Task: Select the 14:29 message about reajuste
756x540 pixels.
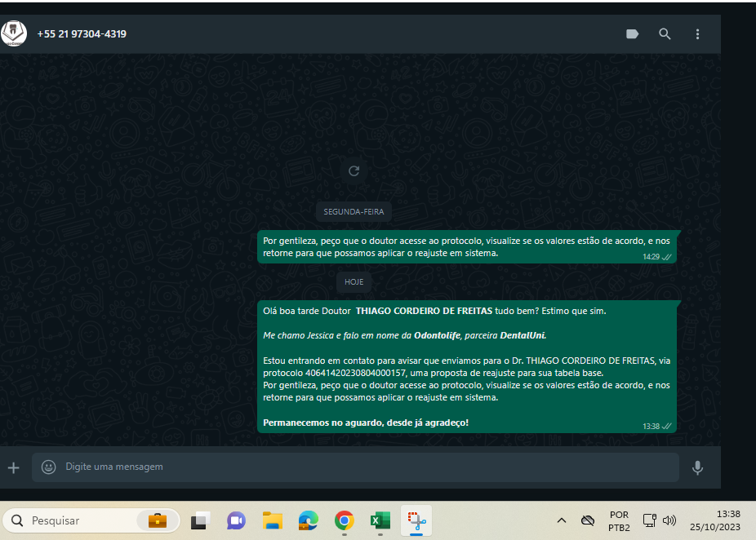Action: 466,247
